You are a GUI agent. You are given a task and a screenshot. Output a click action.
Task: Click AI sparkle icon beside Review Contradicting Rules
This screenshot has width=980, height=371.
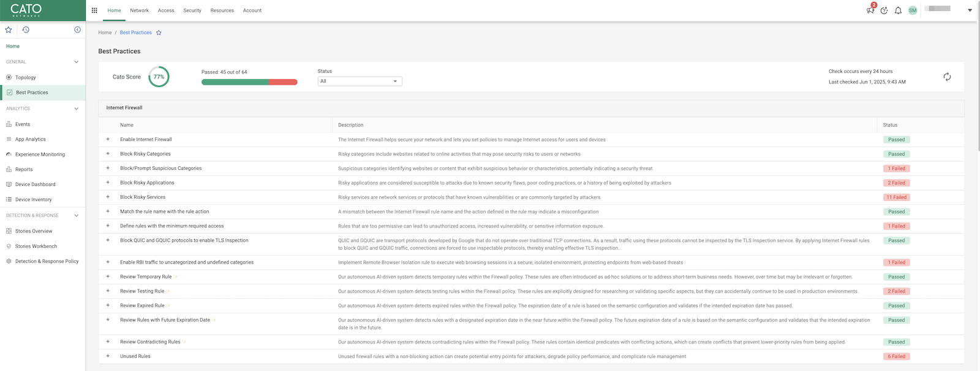pos(184,342)
